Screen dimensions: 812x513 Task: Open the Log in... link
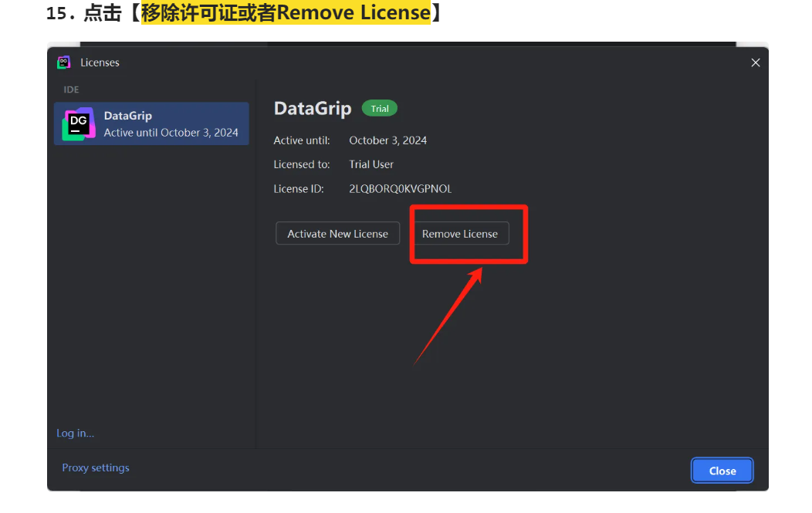pos(75,433)
